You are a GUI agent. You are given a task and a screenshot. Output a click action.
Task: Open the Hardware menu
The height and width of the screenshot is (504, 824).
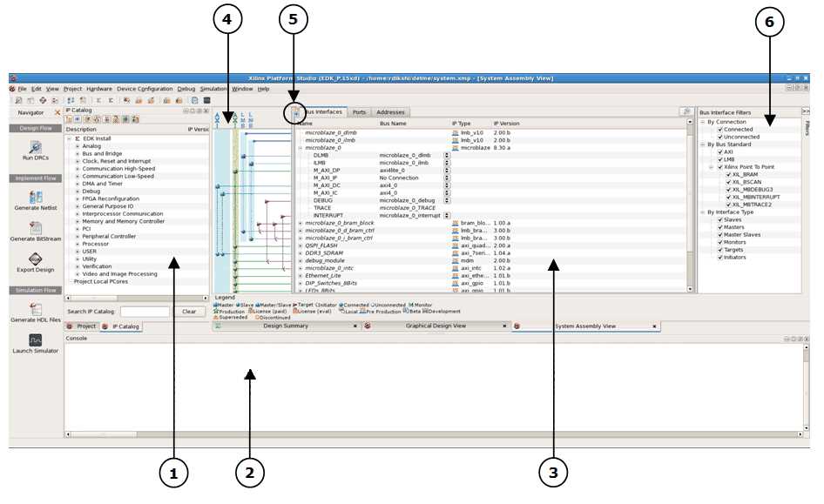99,90
